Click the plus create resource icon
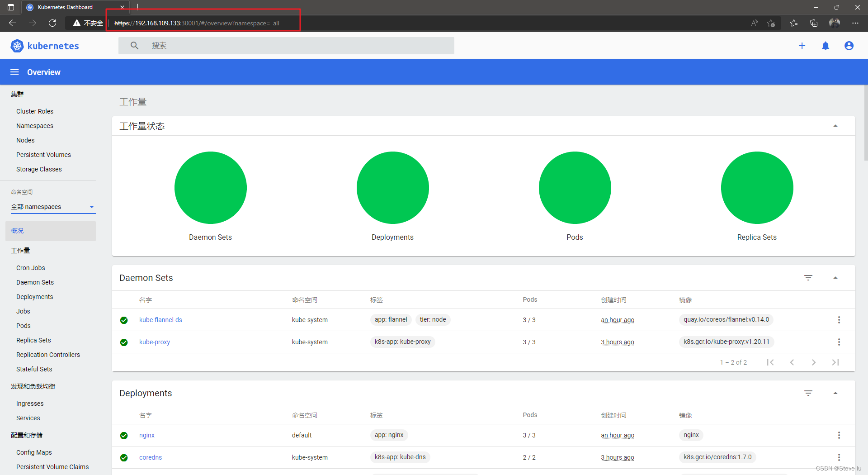Viewport: 868px width, 475px height. point(802,46)
